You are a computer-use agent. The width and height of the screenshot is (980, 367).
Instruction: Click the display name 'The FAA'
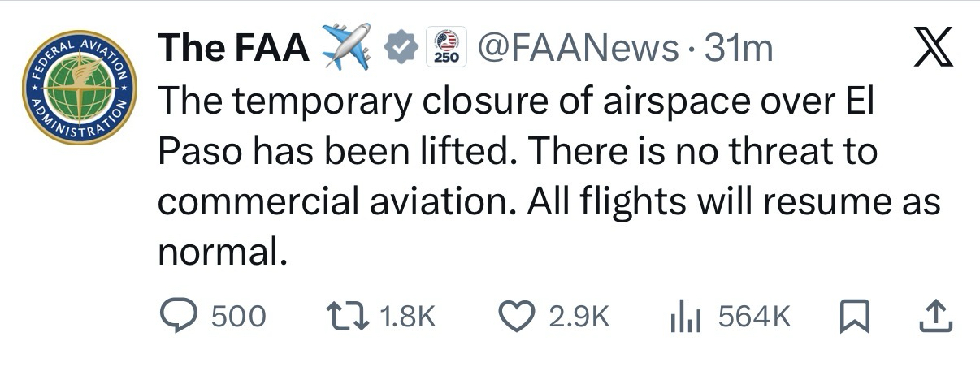click(233, 50)
